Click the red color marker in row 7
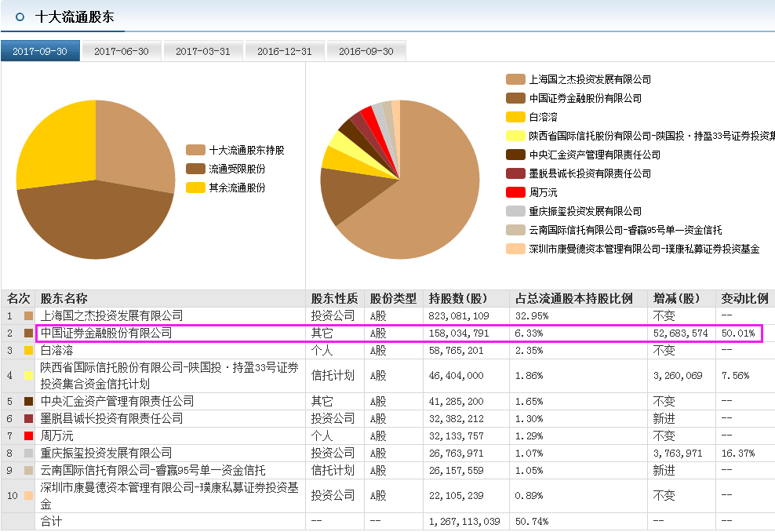The width and height of the screenshot is (775, 532). 29,436
